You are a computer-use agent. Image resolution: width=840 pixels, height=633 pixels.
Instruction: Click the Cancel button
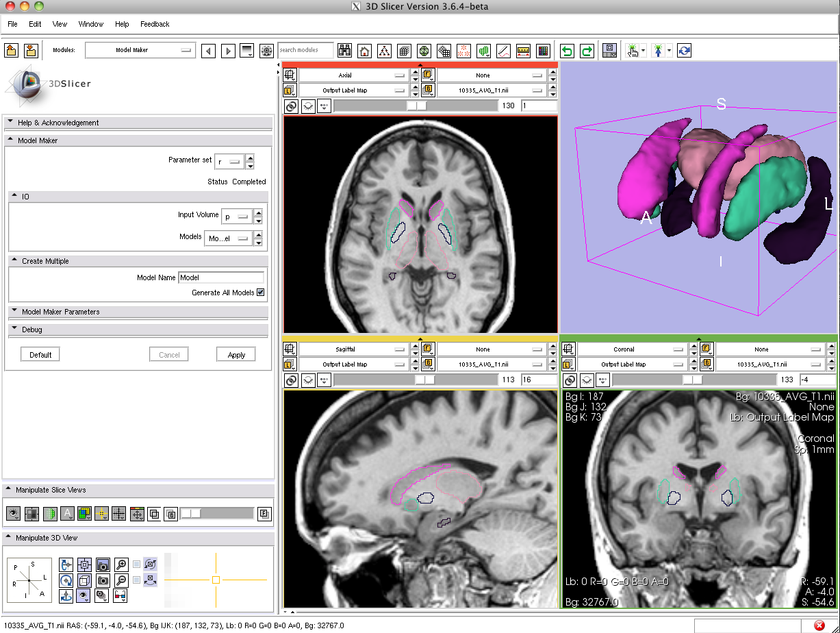coord(169,355)
